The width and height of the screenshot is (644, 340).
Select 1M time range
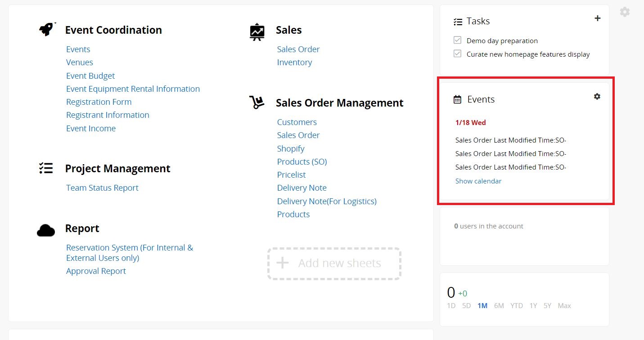click(x=482, y=306)
